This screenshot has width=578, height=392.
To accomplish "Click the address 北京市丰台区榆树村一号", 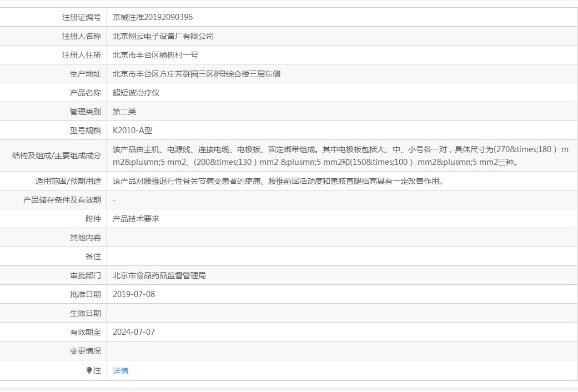I will coord(155,56).
